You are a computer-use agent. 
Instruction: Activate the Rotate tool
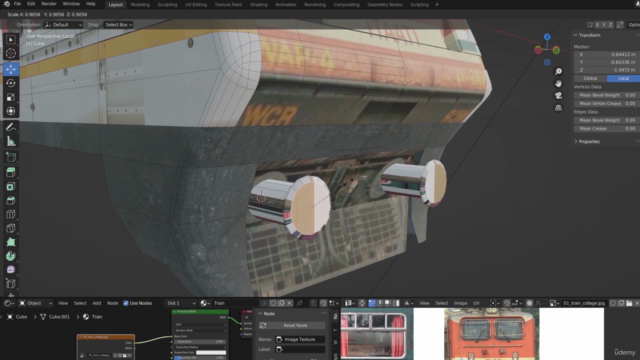coord(11,83)
